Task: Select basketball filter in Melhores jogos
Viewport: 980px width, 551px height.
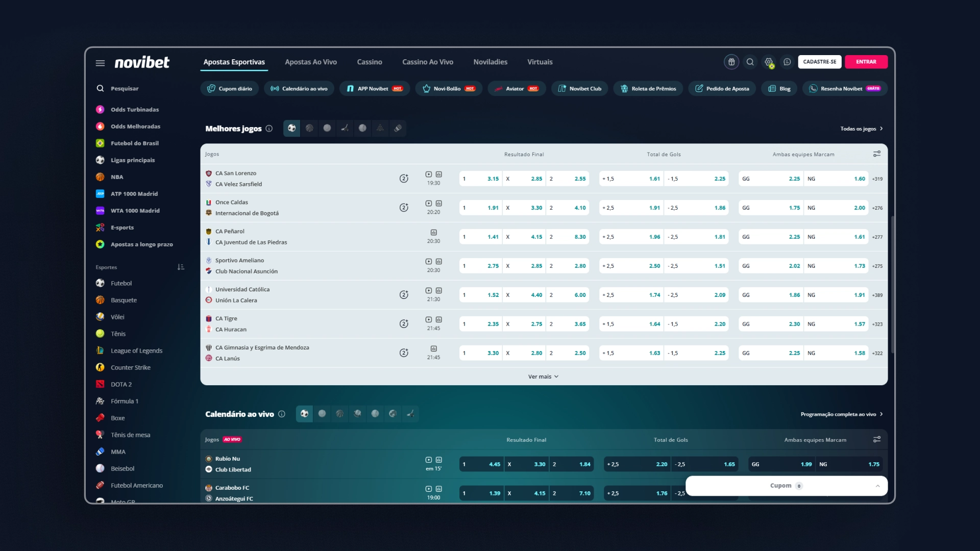Action: tap(309, 128)
